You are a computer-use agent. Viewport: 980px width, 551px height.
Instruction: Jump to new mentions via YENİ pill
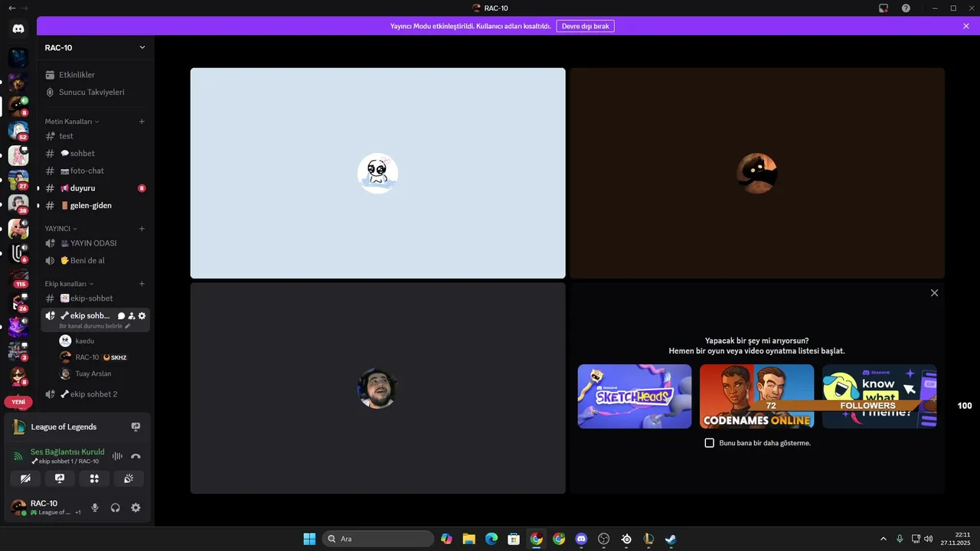(18, 402)
